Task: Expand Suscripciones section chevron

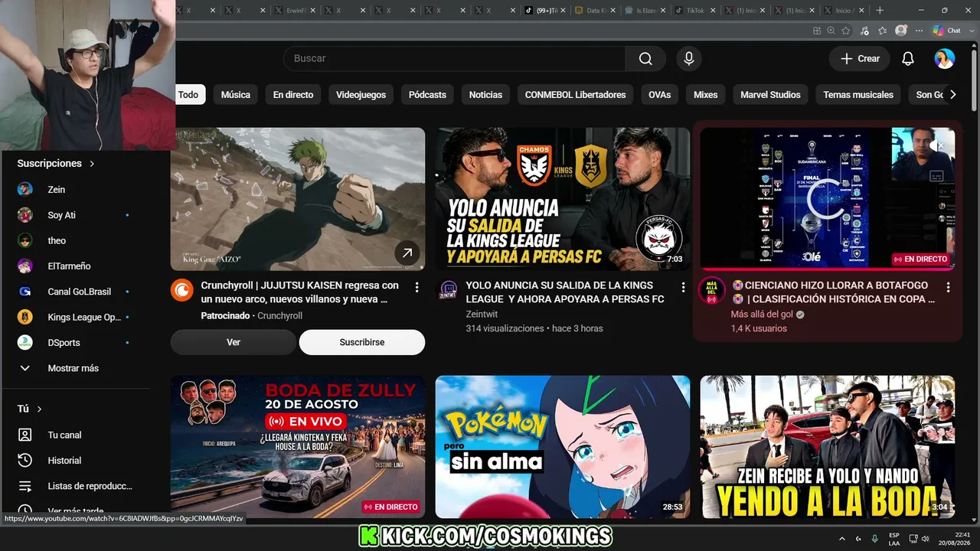Action: point(92,164)
